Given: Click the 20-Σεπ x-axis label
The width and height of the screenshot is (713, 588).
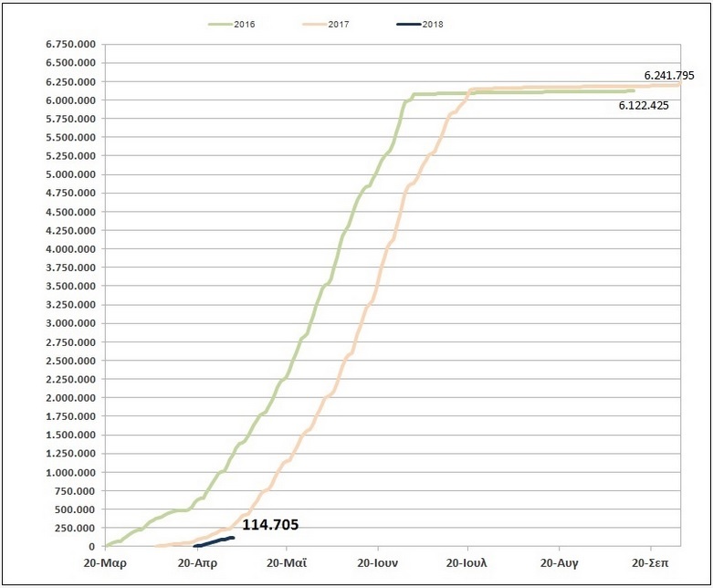Looking at the screenshot, I should (x=649, y=563).
